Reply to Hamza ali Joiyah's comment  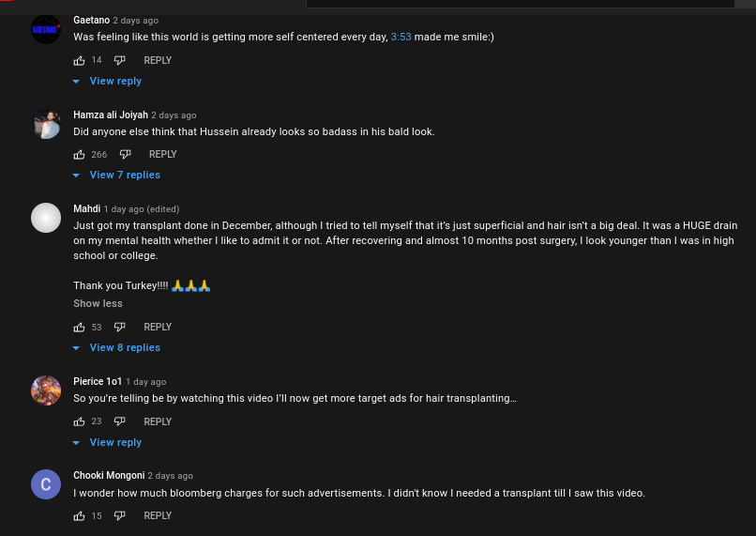163,154
